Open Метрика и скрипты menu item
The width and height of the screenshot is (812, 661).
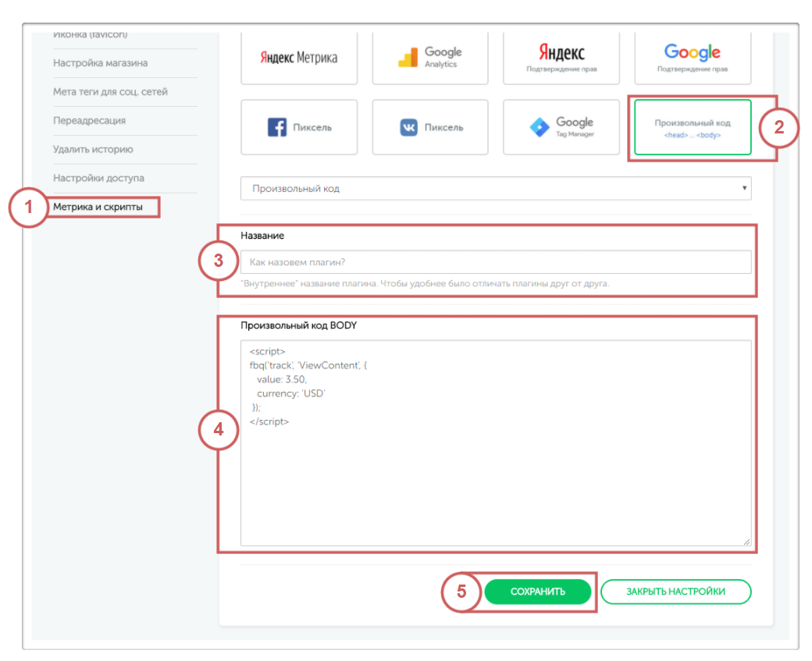98,207
